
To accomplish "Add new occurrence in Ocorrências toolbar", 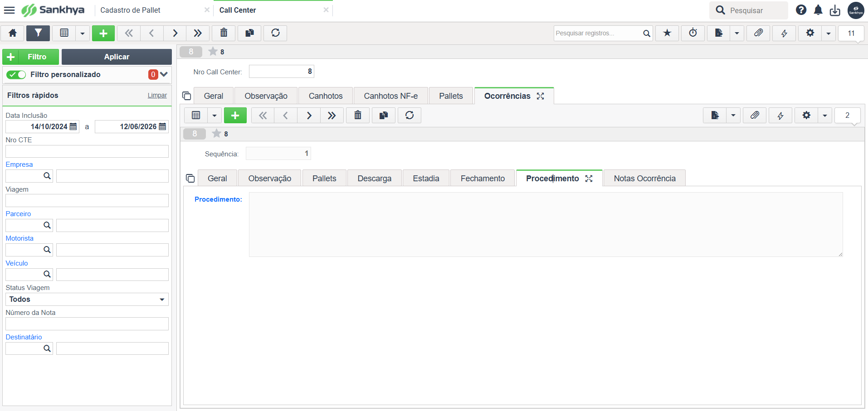I will click(235, 116).
